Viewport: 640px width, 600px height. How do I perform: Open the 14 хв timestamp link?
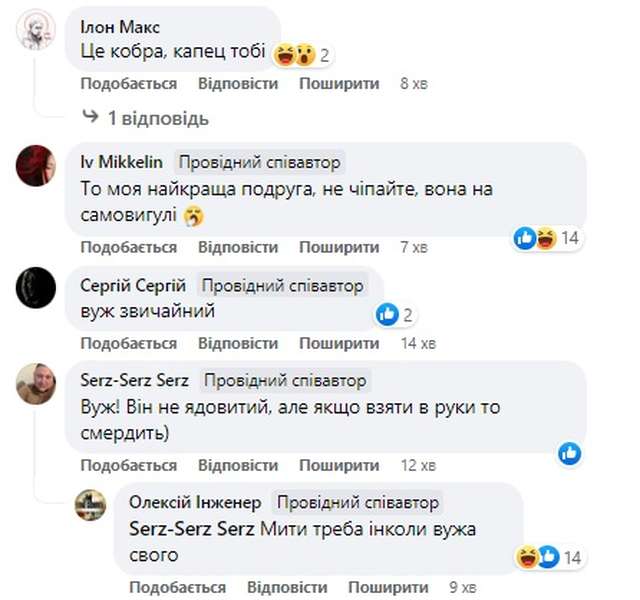pos(418,343)
